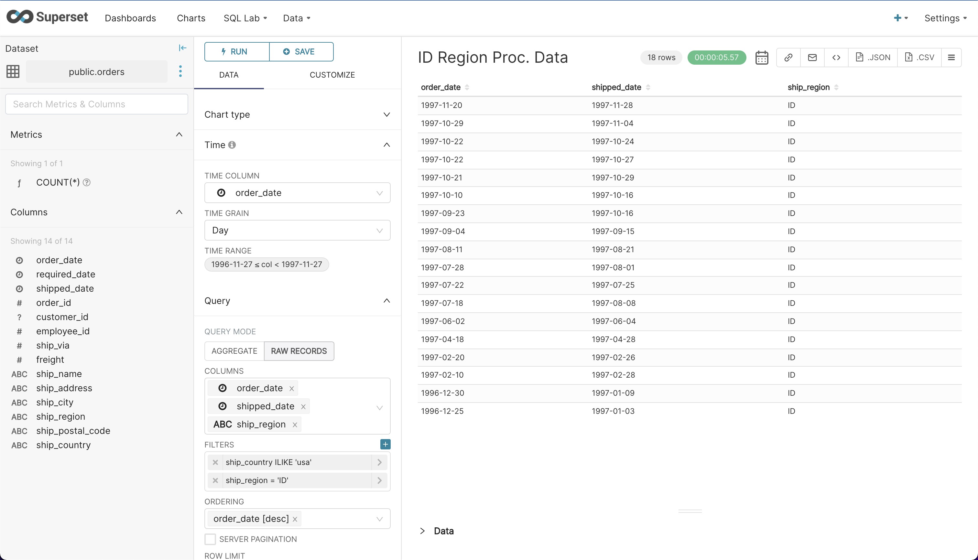Image resolution: width=978 pixels, height=560 pixels.
Task: Open more options for public.orders dataset
Action: point(180,71)
